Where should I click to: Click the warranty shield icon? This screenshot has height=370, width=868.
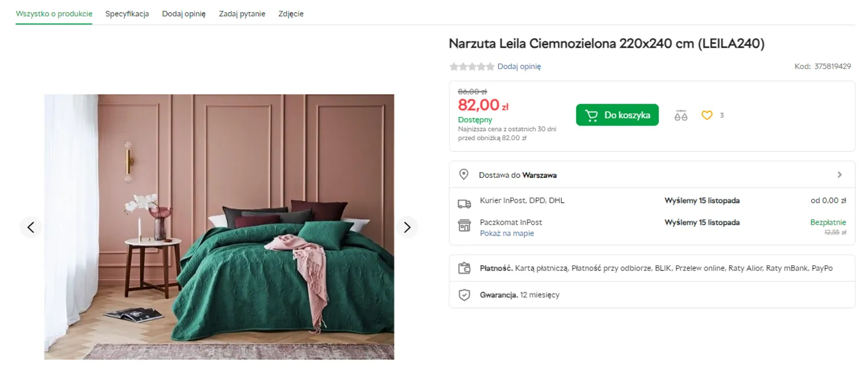tap(464, 295)
